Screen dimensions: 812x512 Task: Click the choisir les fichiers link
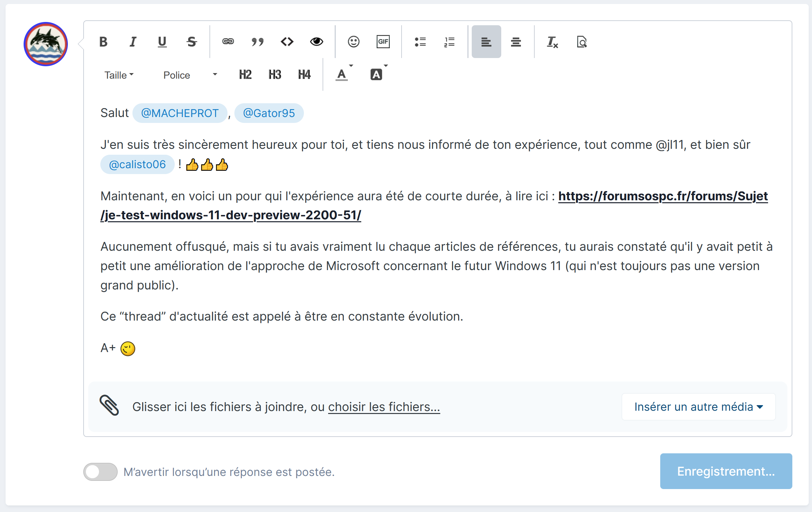click(384, 407)
